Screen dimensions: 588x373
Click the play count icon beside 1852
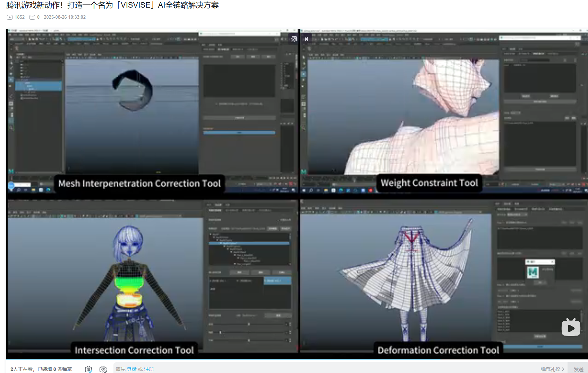[x=10, y=17]
